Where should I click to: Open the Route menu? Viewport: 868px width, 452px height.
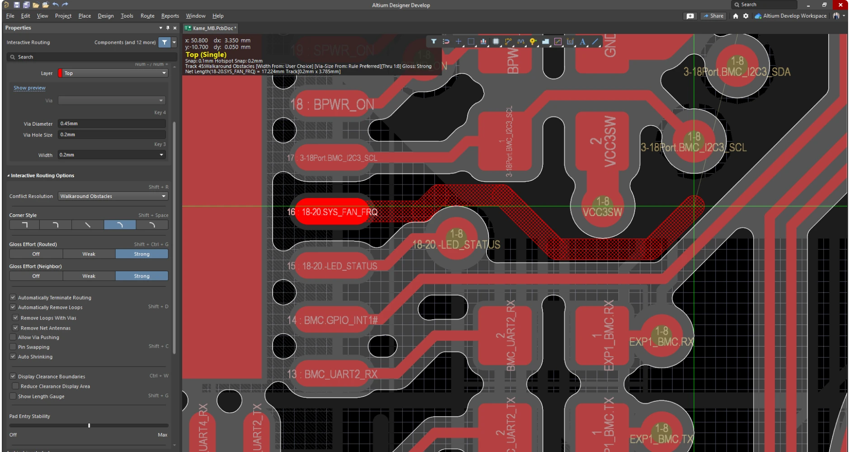[147, 16]
